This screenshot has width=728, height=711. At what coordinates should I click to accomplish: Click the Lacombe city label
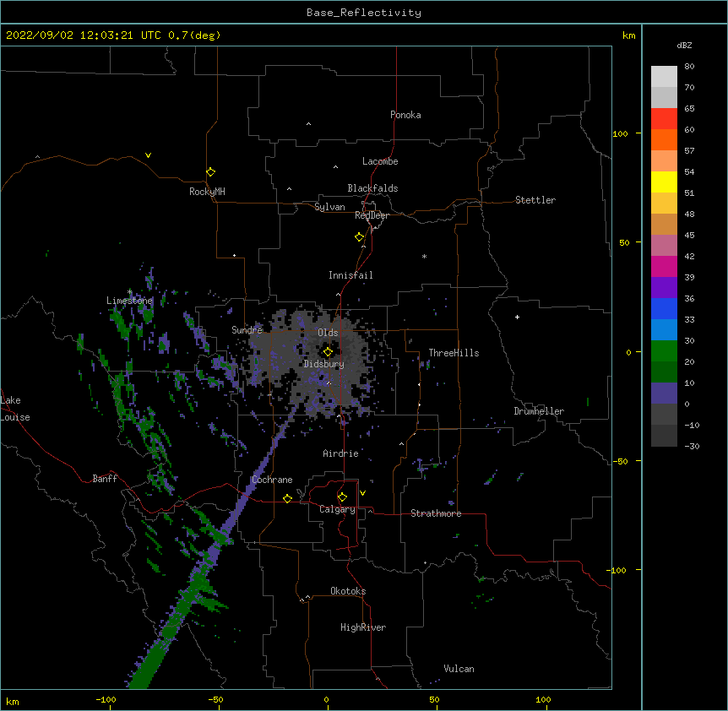(x=380, y=161)
